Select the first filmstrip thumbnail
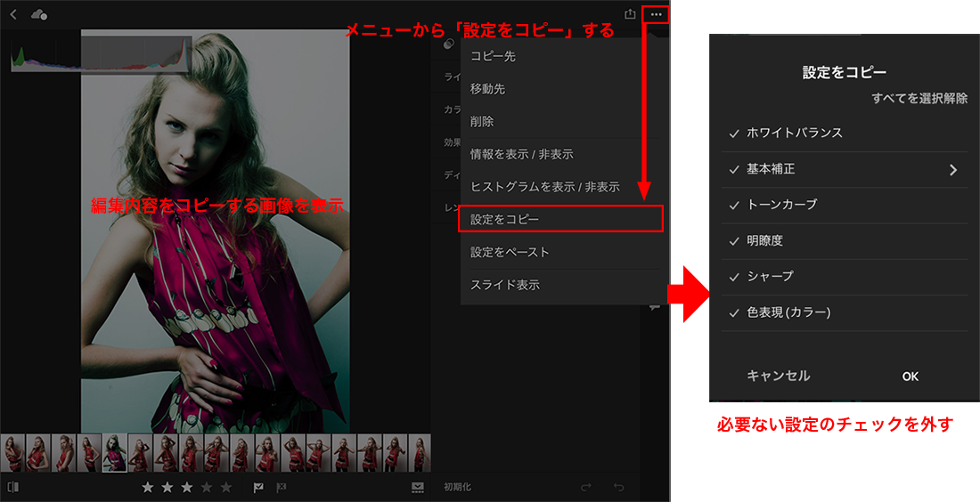 click(x=12, y=452)
